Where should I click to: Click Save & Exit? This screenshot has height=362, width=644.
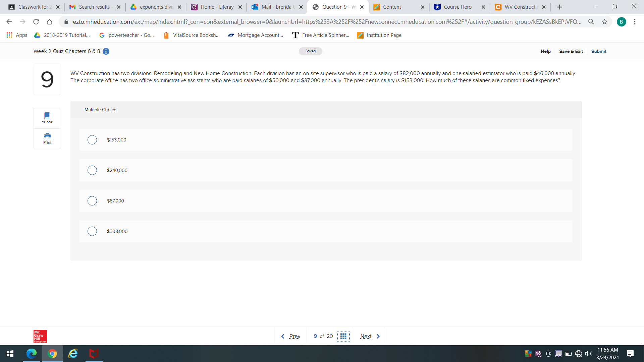(571, 51)
